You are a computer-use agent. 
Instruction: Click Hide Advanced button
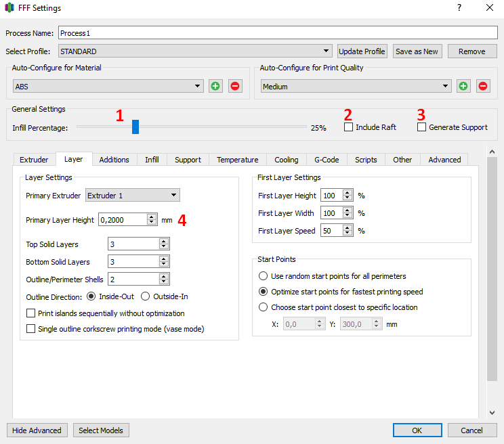point(37,430)
